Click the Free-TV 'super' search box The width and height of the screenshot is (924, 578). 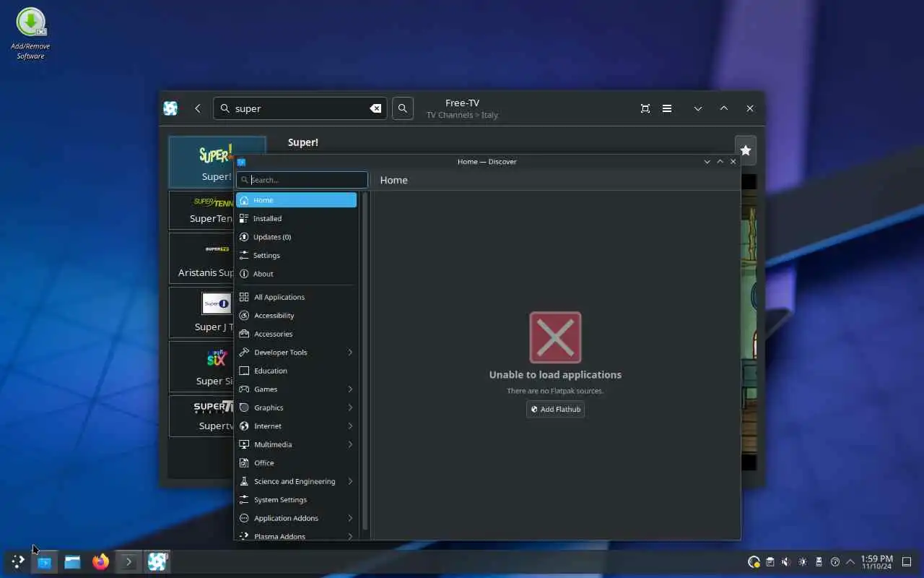300,108
